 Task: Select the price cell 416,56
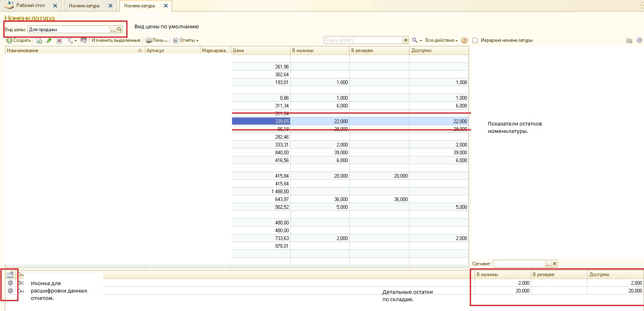(261, 160)
